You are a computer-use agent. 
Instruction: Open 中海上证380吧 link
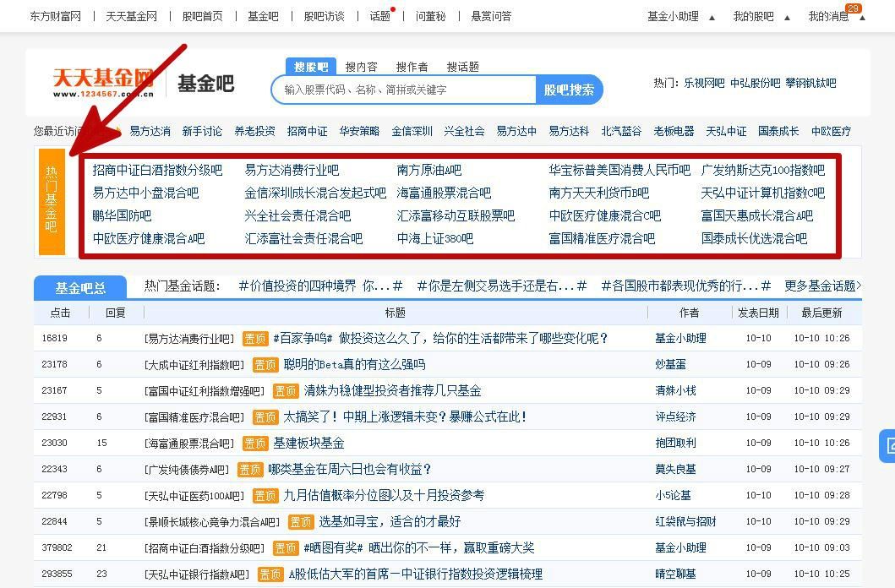[435, 238]
